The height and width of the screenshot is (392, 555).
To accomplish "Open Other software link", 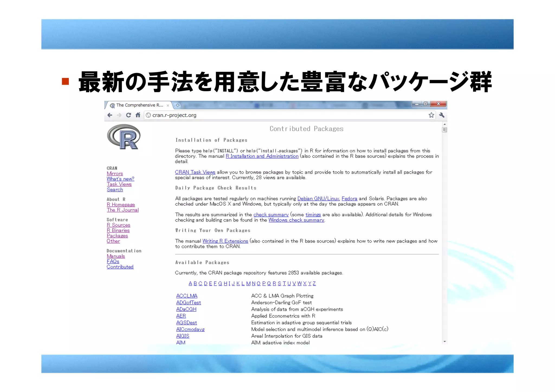I will click(x=113, y=241).
